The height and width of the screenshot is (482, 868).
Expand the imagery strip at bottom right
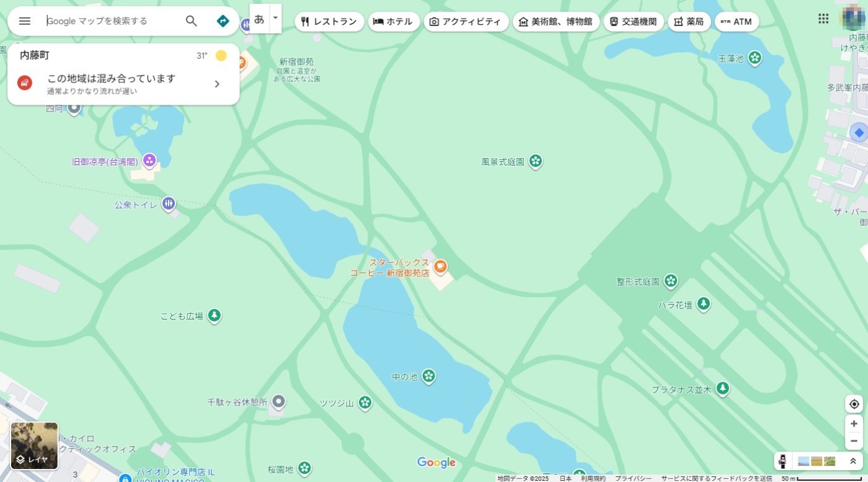coord(853,461)
